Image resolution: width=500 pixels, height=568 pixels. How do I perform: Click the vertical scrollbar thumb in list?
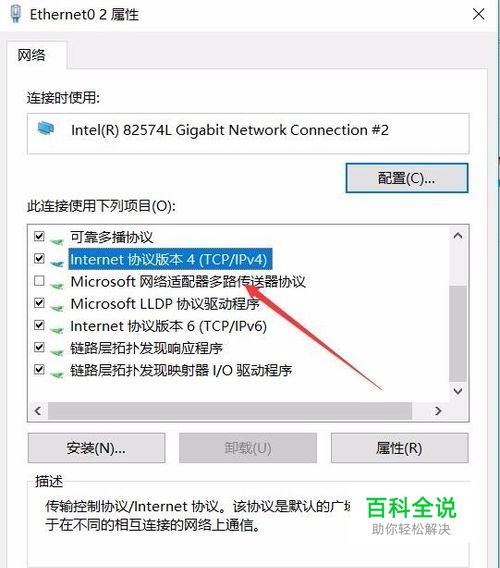458,333
